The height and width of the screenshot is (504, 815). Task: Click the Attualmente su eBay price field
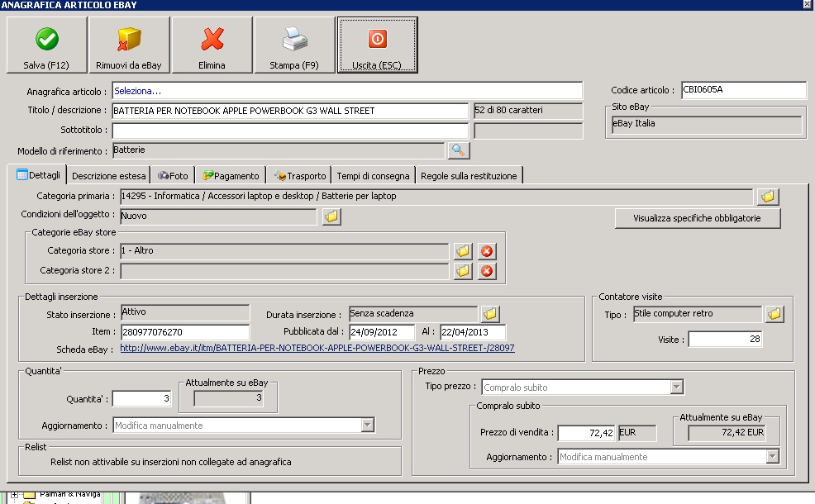(x=727, y=433)
